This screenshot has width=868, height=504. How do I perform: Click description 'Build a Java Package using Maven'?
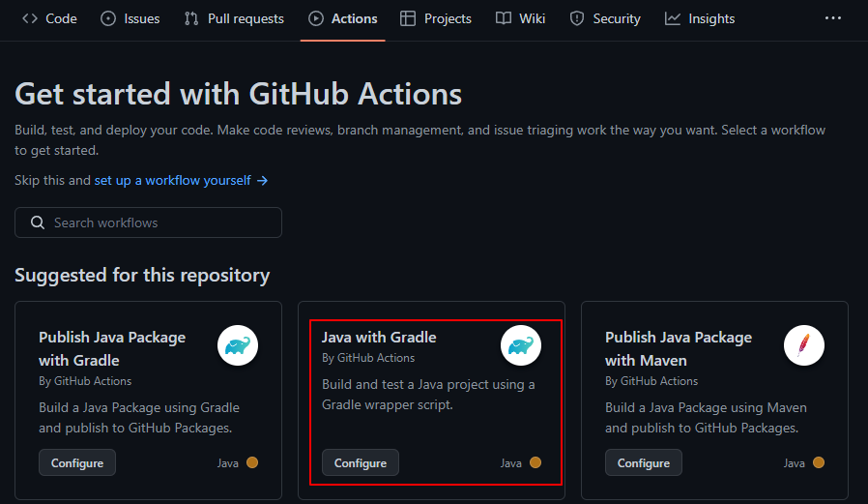click(x=706, y=418)
